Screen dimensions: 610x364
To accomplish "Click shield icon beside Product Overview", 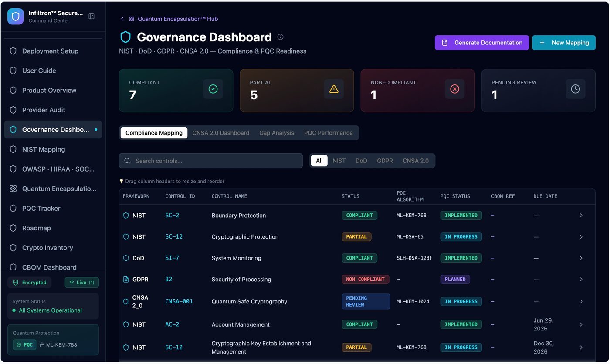I will (x=13, y=90).
